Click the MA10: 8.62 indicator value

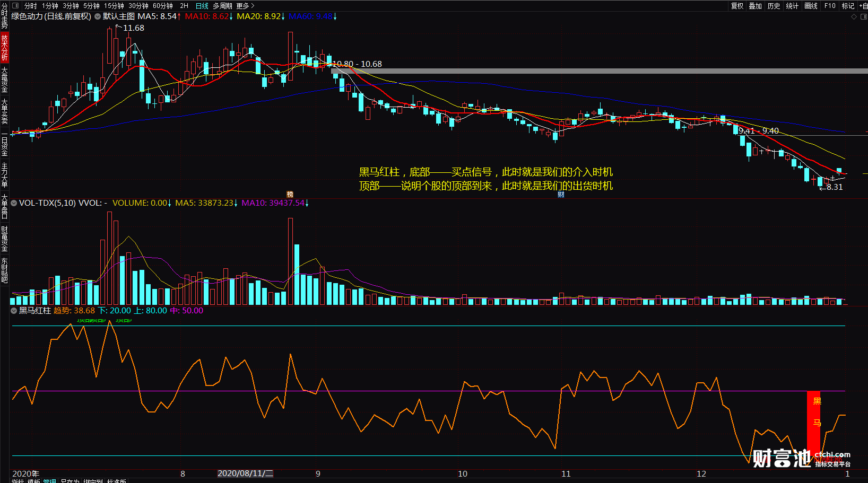pyautogui.click(x=209, y=16)
